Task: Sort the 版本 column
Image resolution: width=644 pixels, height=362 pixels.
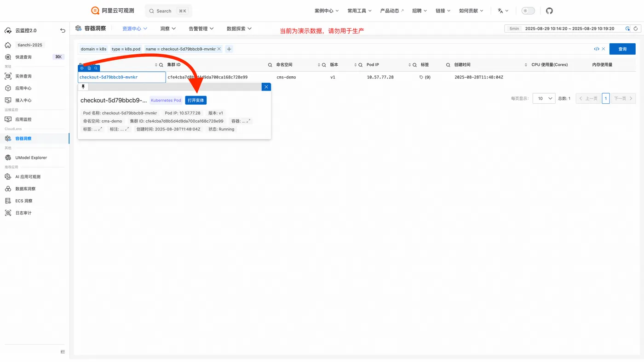Action: click(356, 65)
